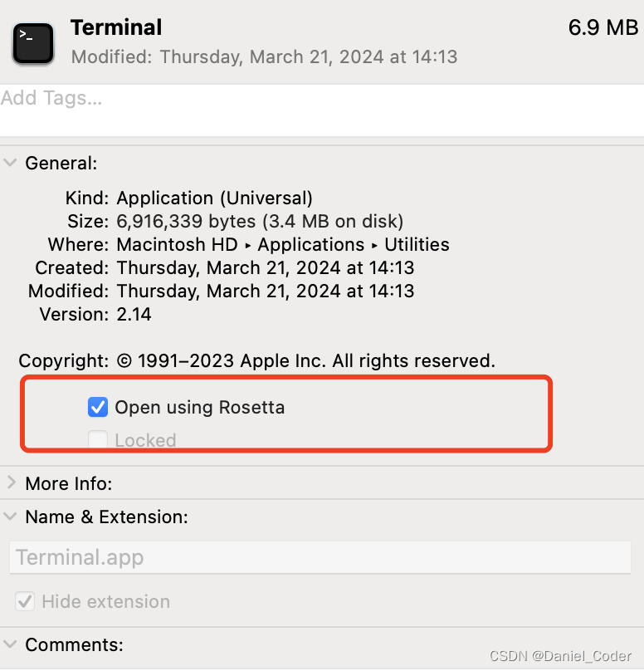Click the 6.9 MB size label
The width and height of the screenshot is (644, 671).
click(x=603, y=26)
